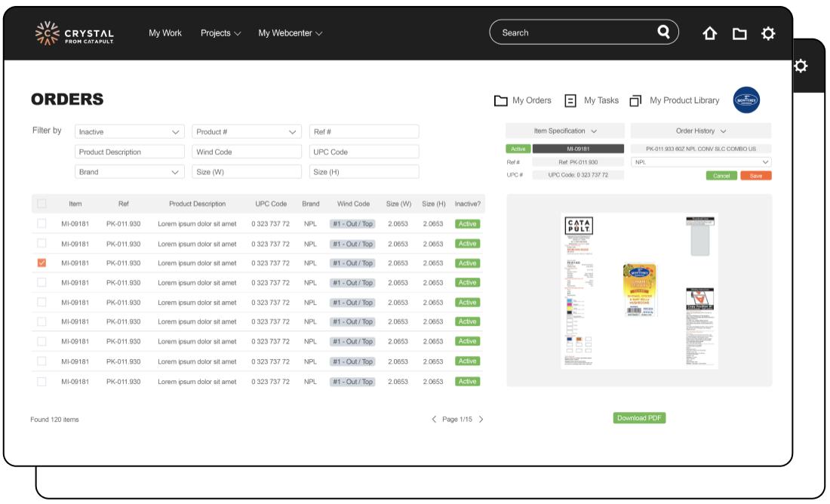This screenshot has height=504, width=830.
Task: Click the search magnifier icon
Action: coord(663,32)
